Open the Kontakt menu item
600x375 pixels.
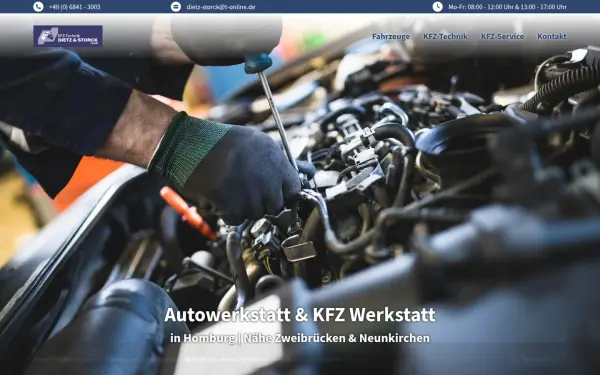tap(551, 36)
